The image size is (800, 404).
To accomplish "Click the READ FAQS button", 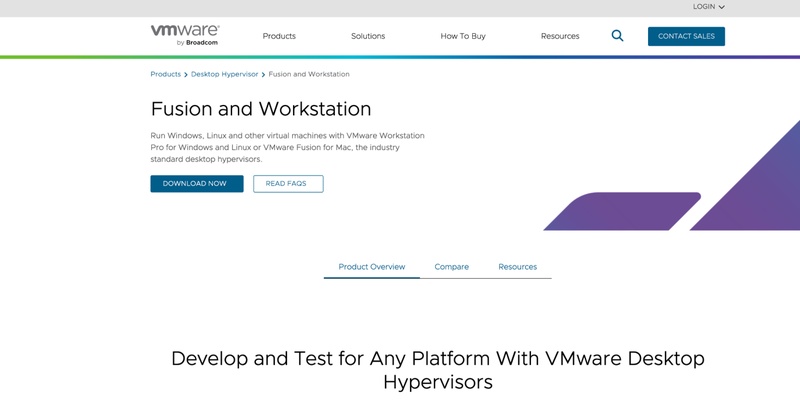I will tap(288, 184).
